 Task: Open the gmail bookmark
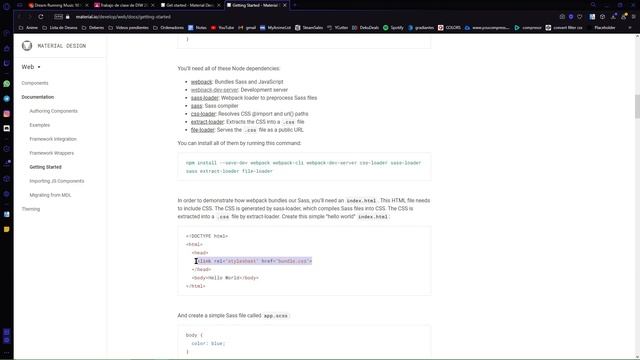247,28
